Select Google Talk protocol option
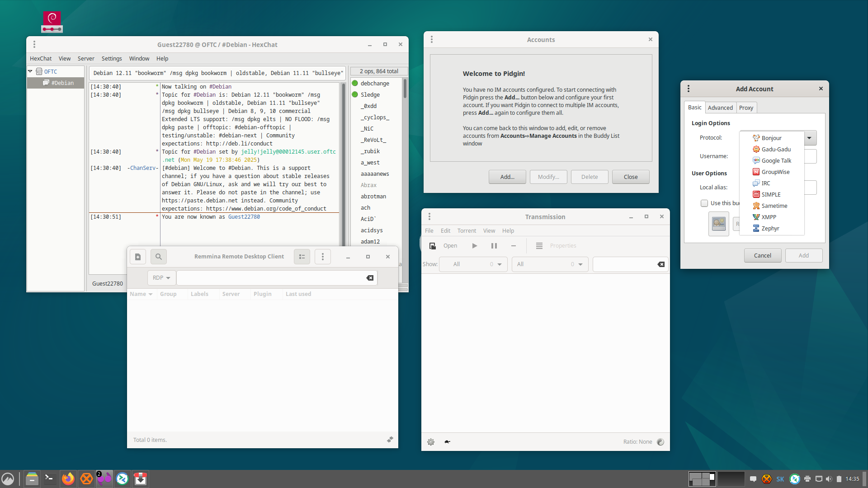The width and height of the screenshot is (868, 488). 772,161
